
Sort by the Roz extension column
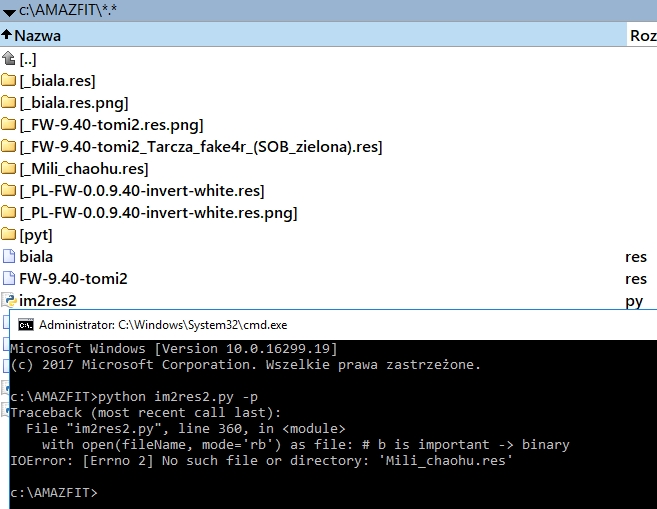[x=642, y=35]
